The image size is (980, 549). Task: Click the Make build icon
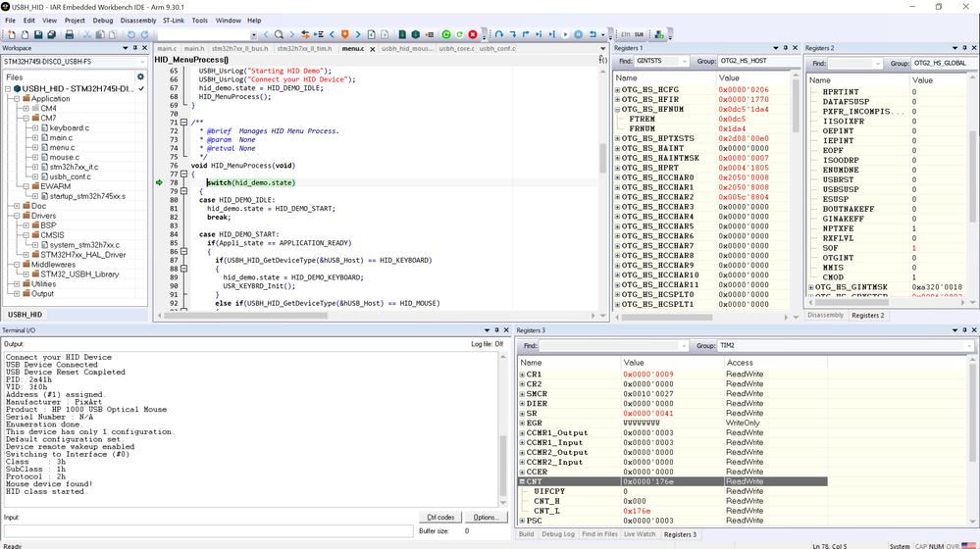click(416, 34)
